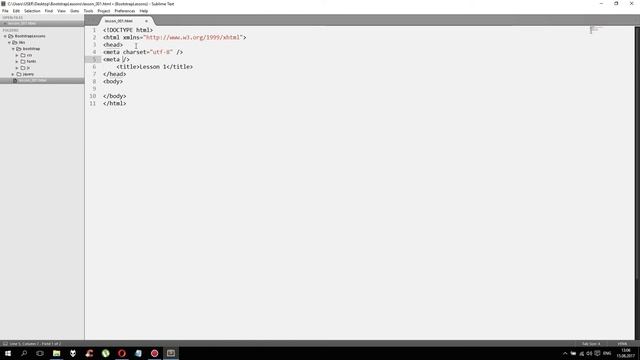Collapse the bootstrap folder arrow
The image size is (640, 360).
13,49
